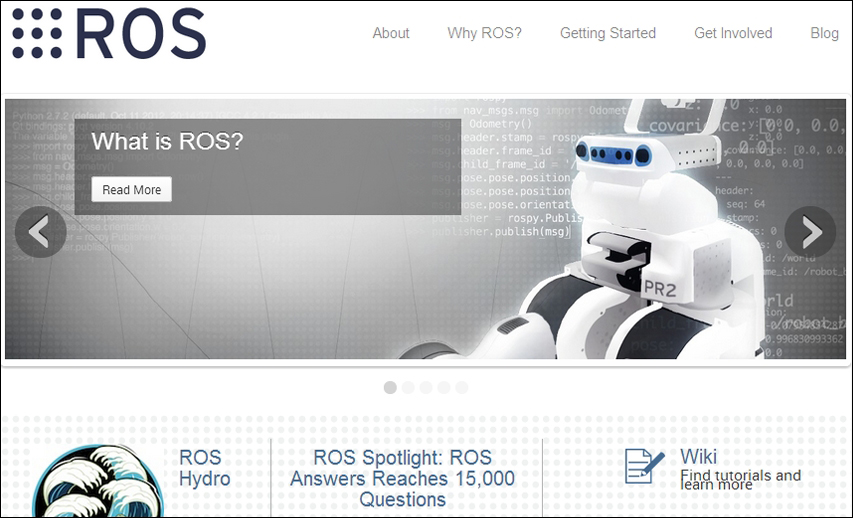853x518 pixels.
Task: Select the third carousel indicator dot
Action: [426, 387]
